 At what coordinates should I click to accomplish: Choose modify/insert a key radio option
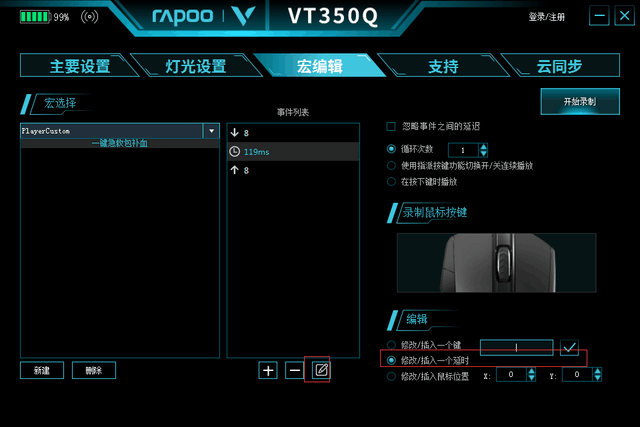pyautogui.click(x=391, y=345)
